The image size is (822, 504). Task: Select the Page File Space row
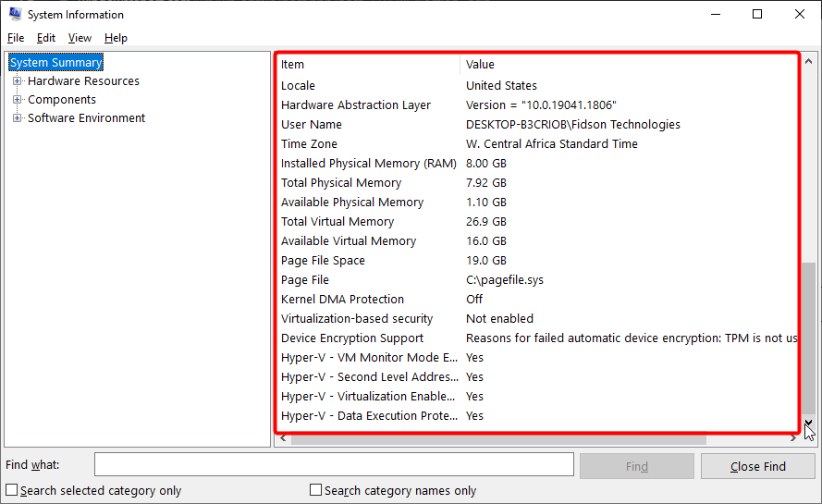coord(537,260)
